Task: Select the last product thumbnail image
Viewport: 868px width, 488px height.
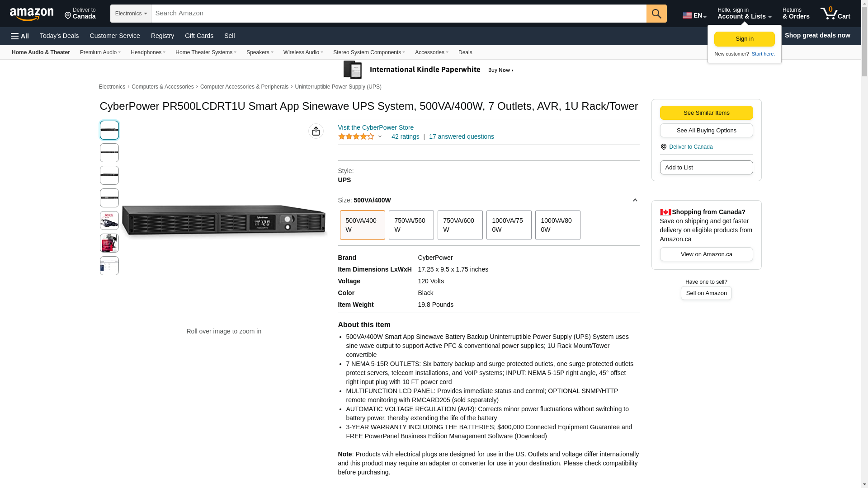Action: click(x=109, y=266)
